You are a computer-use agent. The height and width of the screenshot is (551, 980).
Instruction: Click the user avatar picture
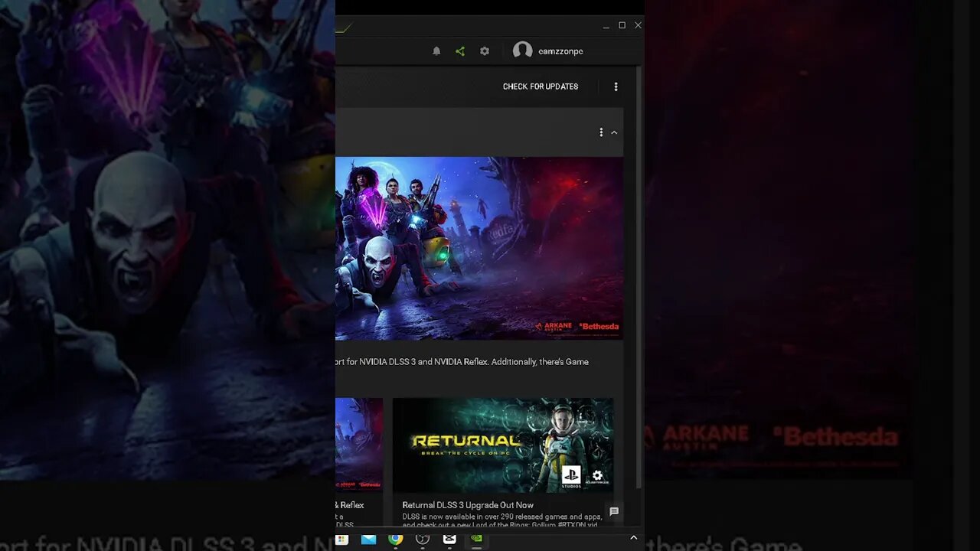[x=522, y=51]
